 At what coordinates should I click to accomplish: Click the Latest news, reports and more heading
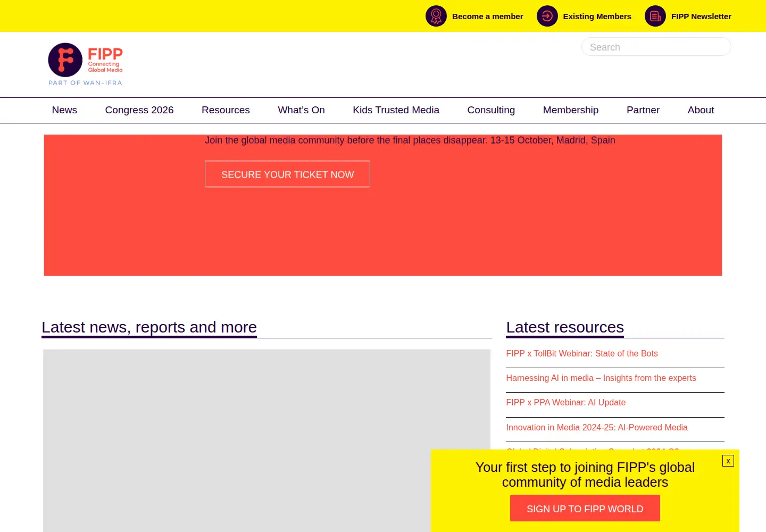[x=149, y=327]
